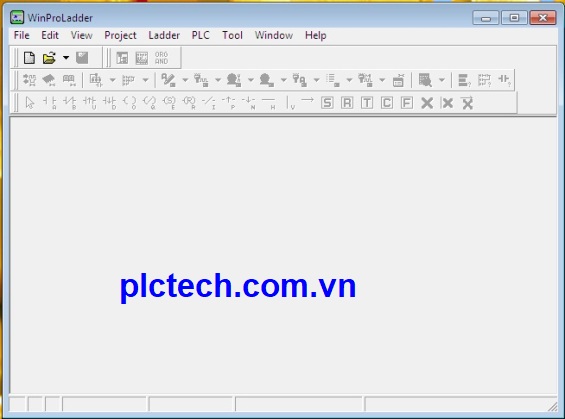565x419 pixels.
Task: Click the Open Project folder icon
Action: coord(49,58)
